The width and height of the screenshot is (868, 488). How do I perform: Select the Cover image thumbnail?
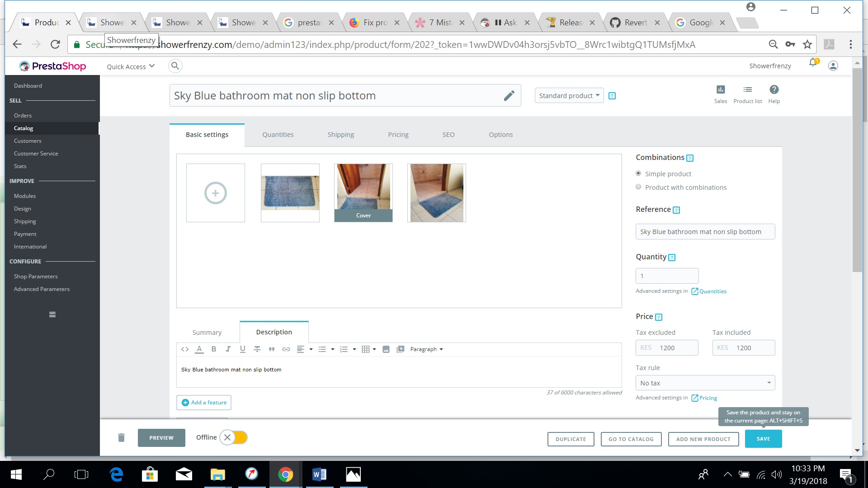tap(363, 193)
